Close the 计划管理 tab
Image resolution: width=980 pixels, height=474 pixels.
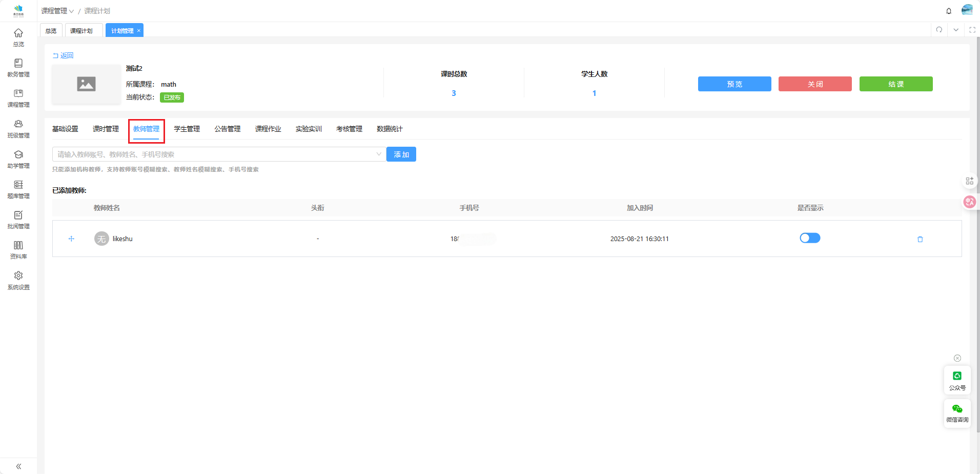pos(138,31)
